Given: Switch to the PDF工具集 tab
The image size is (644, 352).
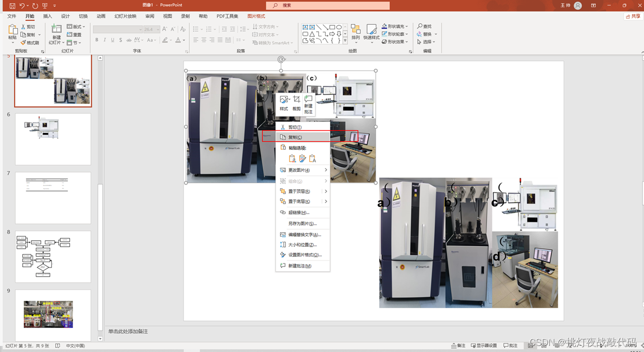Looking at the screenshot, I should tap(227, 16).
